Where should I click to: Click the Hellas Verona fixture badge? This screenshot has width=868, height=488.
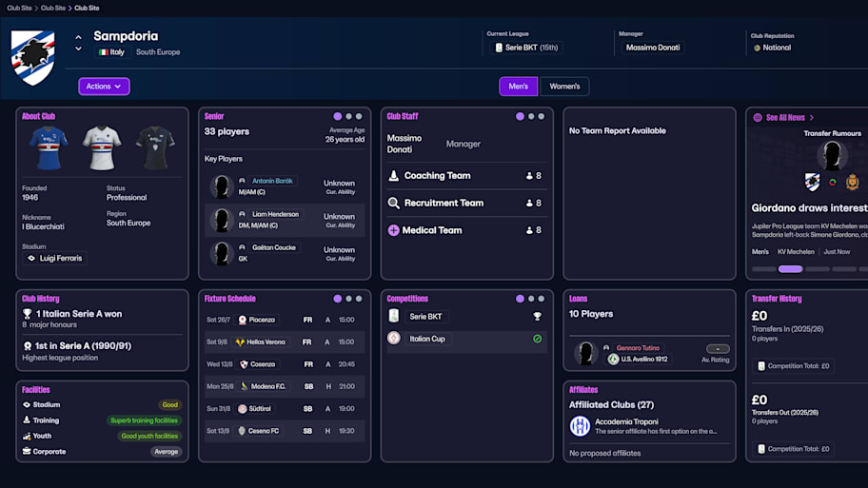coord(241,342)
